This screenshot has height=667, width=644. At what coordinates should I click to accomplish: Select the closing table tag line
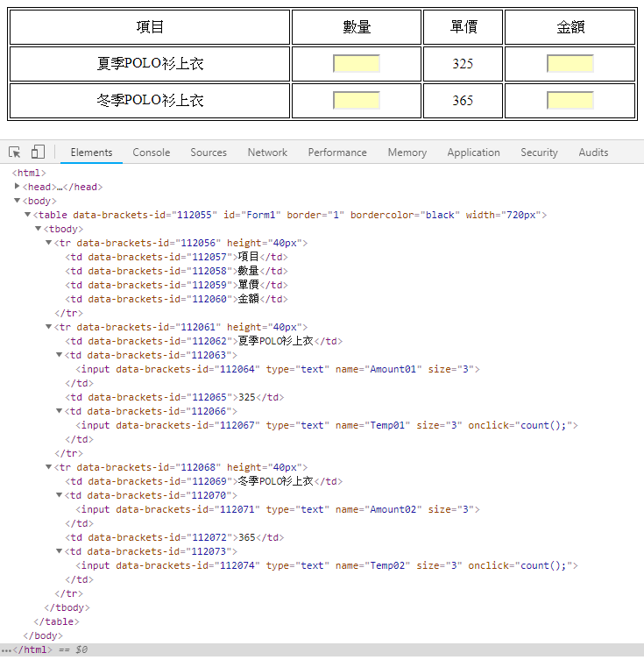click(x=56, y=622)
